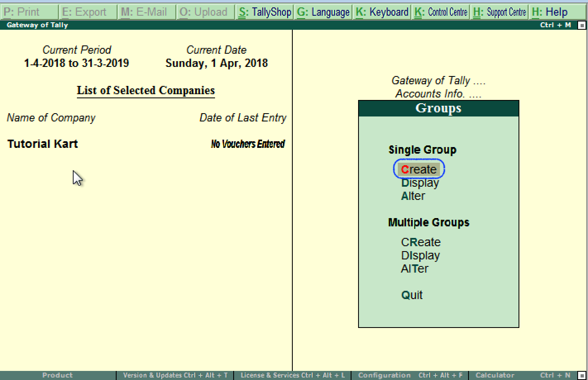The image size is (588, 380).
Task: Select DIsplay under Multiple Groups
Action: [421, 255]
